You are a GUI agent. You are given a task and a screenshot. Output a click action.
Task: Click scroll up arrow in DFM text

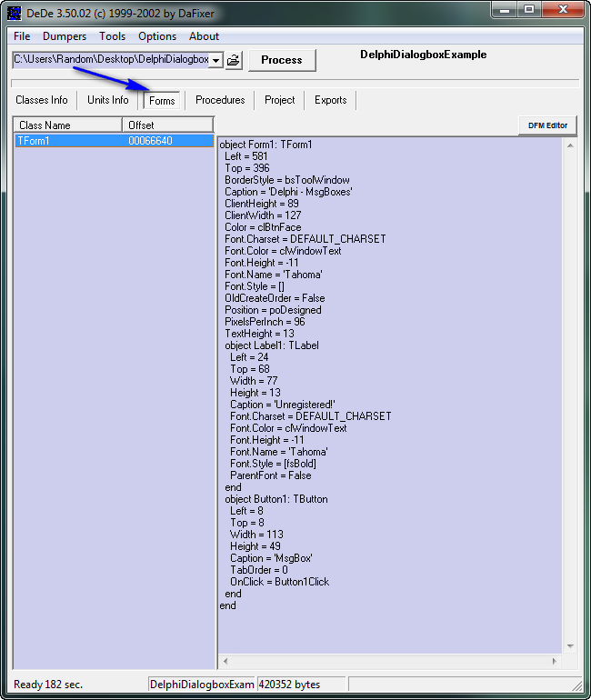(570, 146)
